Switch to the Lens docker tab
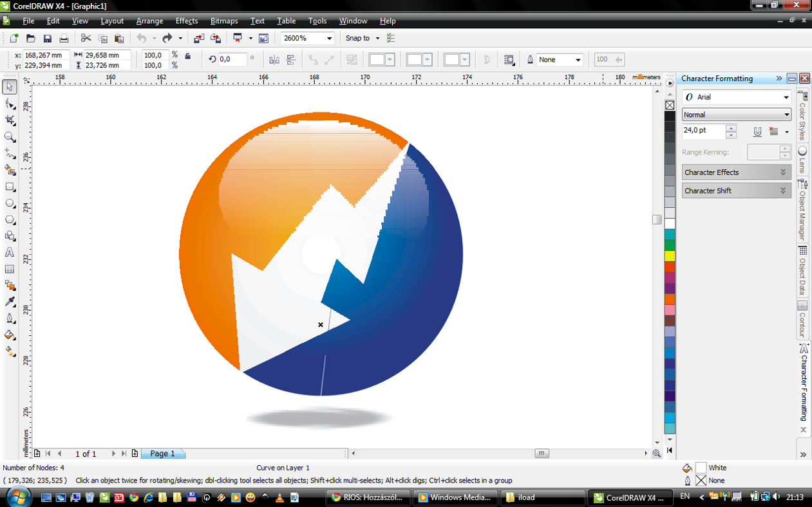 point(802,160)
